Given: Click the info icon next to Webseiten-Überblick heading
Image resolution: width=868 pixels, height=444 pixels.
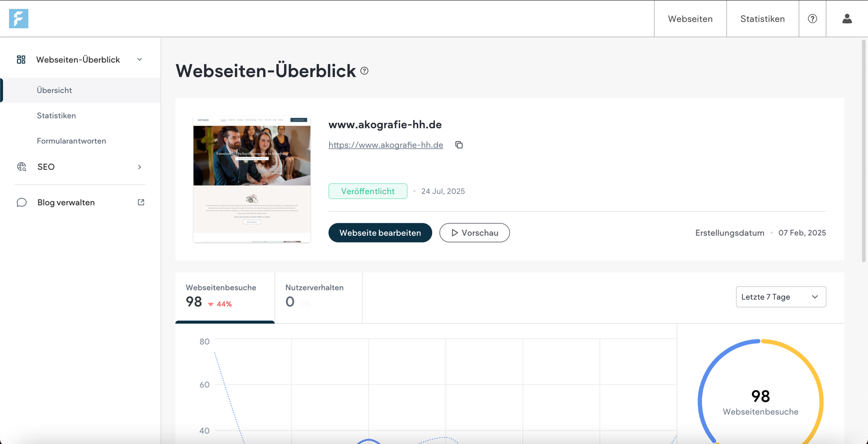Looking at the screenshot, I should (x=364, y=71).
